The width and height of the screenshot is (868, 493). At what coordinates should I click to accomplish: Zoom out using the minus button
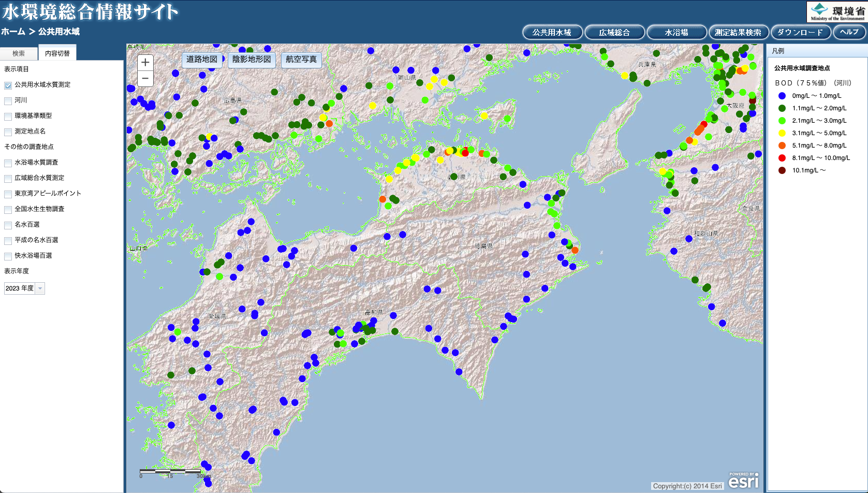tap(145, 79)
